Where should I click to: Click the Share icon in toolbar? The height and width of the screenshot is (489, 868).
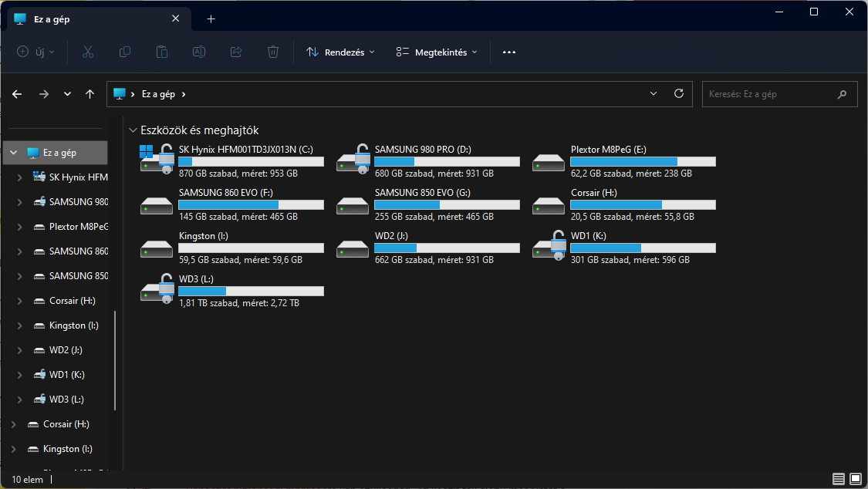tap(236, 52)
